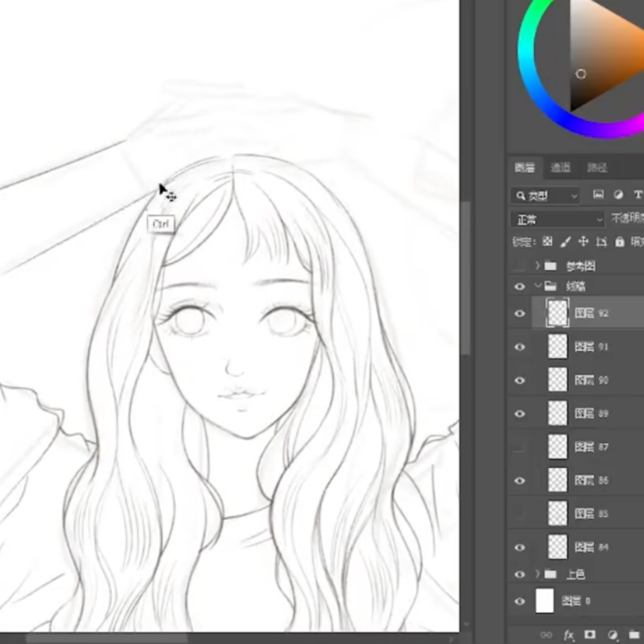Hide the 上色 group
The image size is (644, 644).
pos(519,575)
